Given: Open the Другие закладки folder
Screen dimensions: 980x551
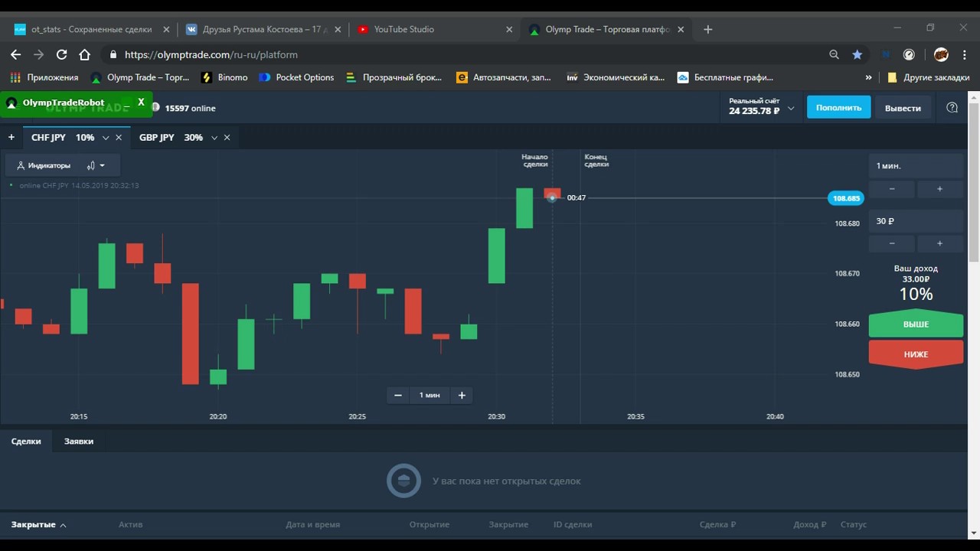Looking at the screenshot, I should point(928,77).
